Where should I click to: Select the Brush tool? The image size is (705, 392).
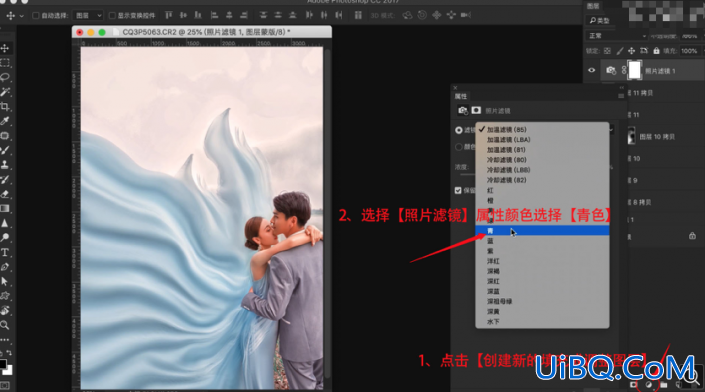5,150
